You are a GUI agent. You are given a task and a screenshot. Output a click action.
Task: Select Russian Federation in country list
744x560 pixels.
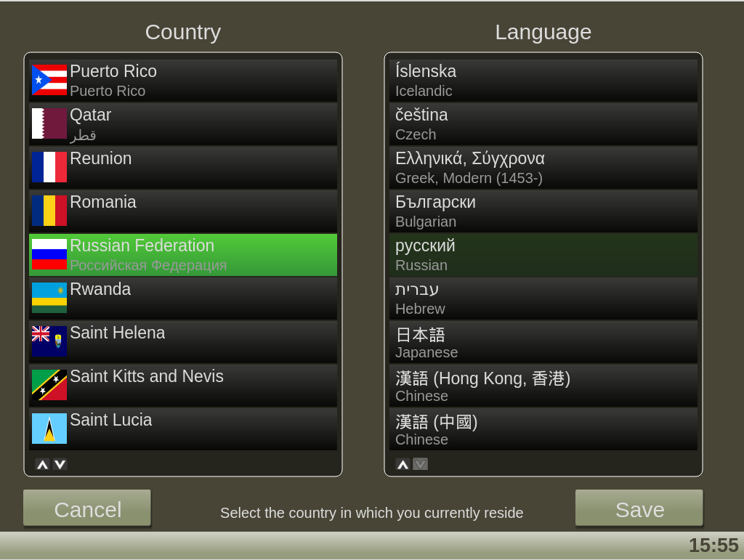183,255
